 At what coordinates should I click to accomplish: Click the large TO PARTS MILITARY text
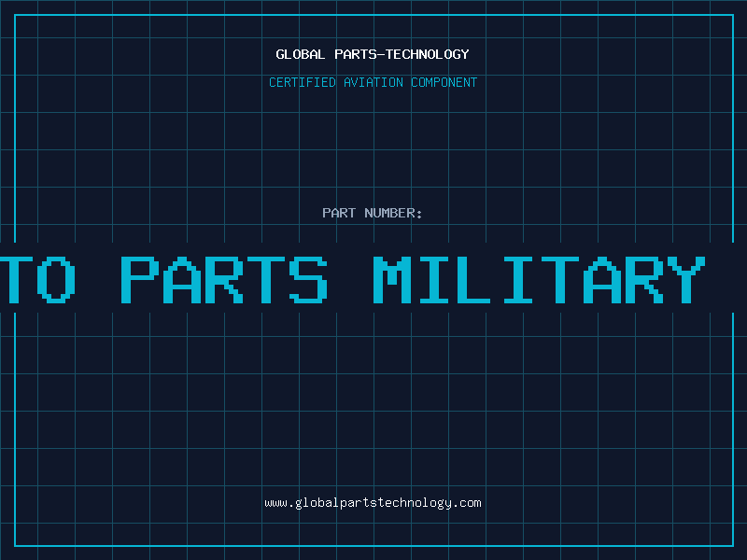pyautogui.click(x=353, y=279)
